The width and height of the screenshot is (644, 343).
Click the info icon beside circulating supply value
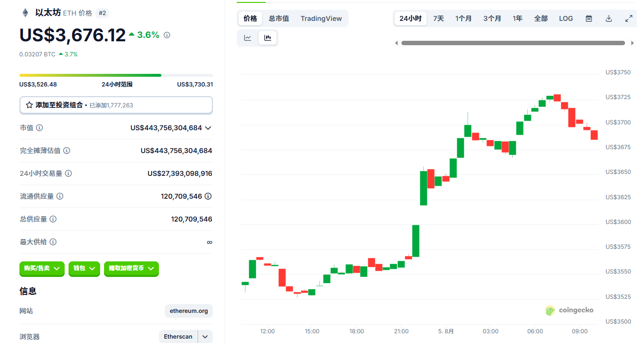(x=208, y=196)
